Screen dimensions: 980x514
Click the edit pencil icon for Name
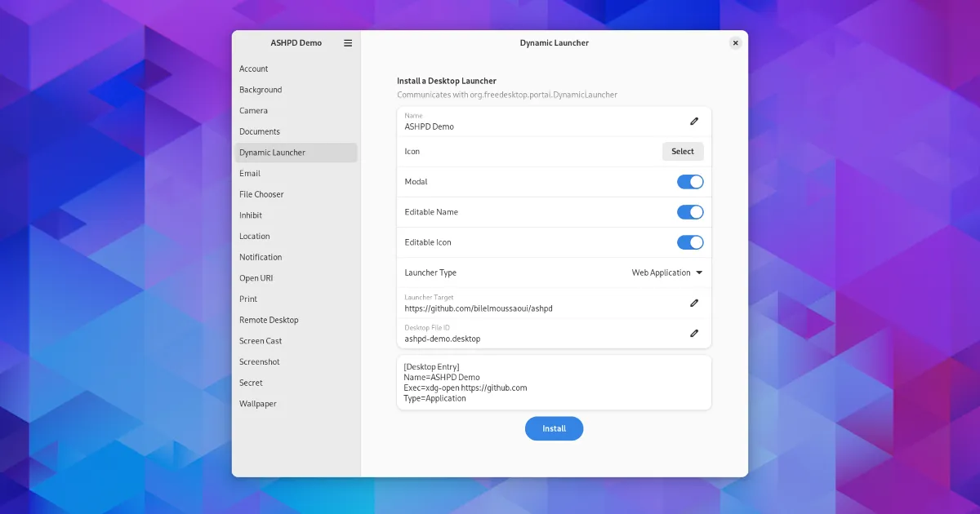pyautogui.click(x=694, y=122)
